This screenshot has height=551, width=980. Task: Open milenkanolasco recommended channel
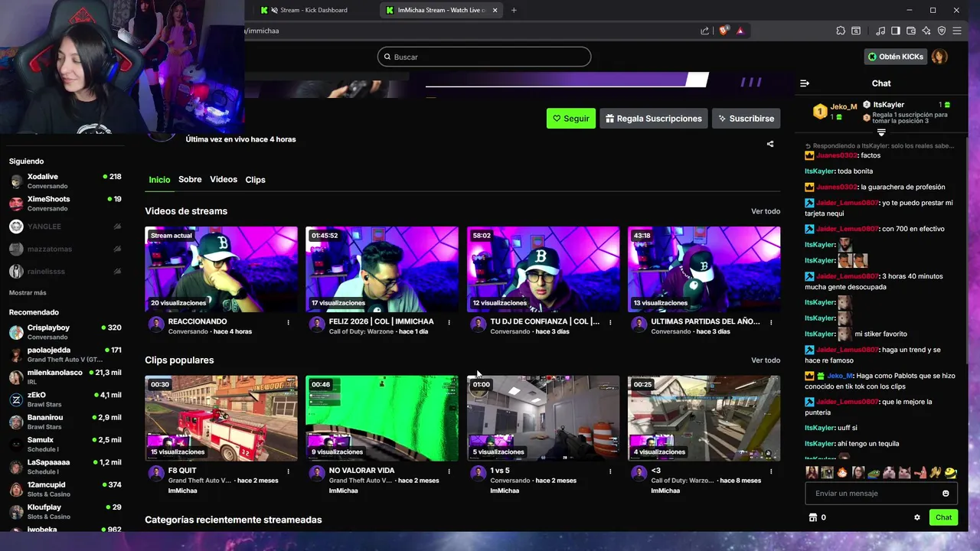pyautogui.click(x=65, y=377)
